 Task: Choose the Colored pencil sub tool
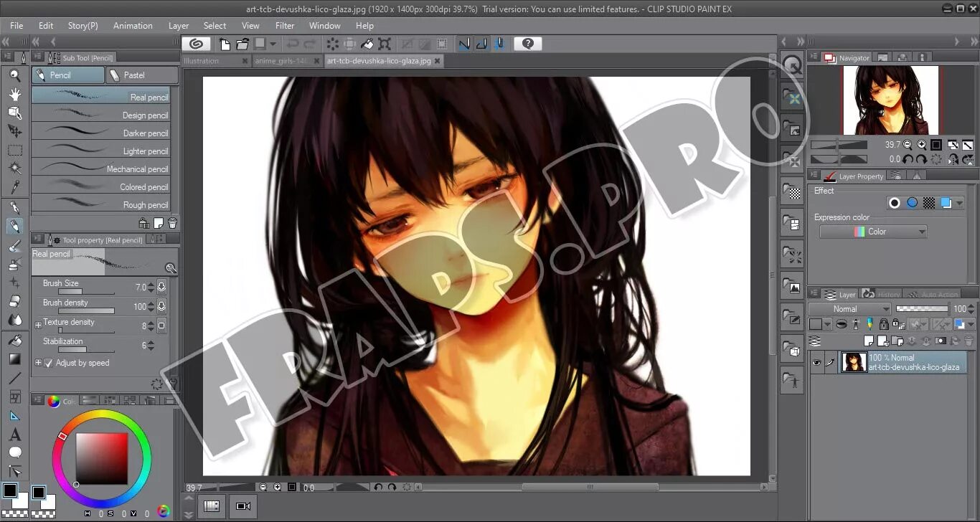100,186
